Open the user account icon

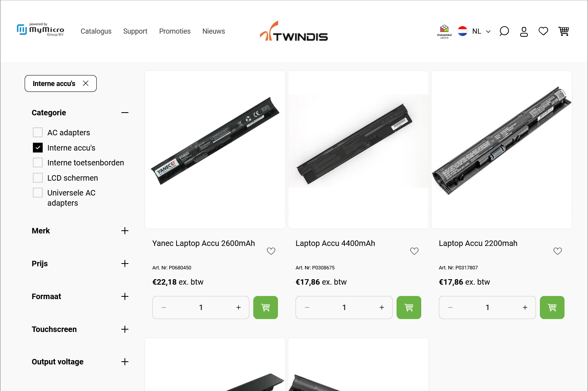tap(524, 31)
